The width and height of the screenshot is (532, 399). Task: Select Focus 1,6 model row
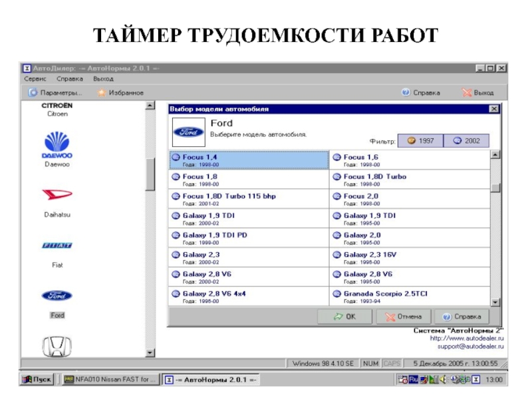(x=410, y=160)
